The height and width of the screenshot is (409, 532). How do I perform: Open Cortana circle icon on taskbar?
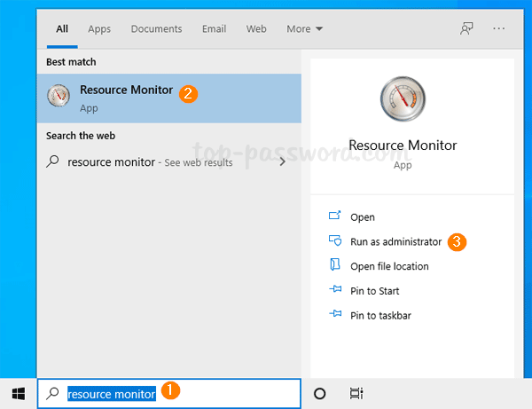tap(320, 393)
